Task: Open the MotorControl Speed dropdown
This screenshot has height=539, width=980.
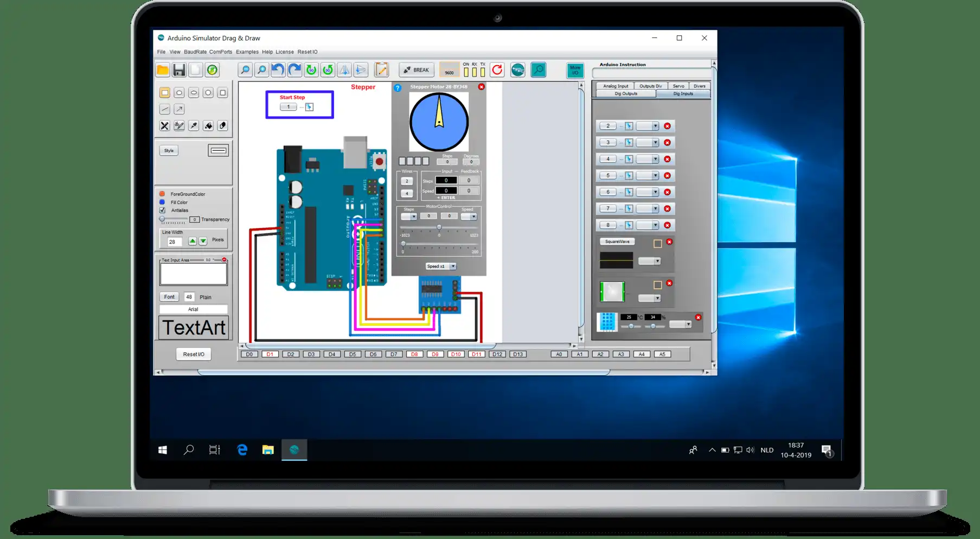Action: click(469, 217)
